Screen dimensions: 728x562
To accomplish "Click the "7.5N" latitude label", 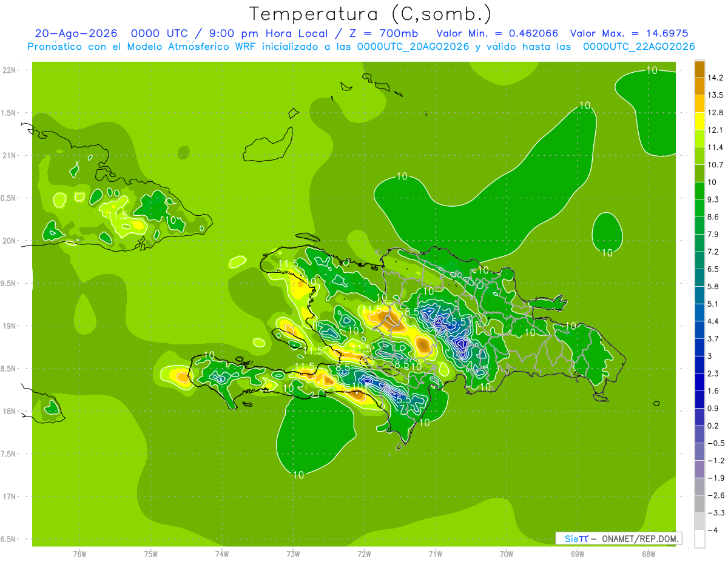I will coord(9,454).
